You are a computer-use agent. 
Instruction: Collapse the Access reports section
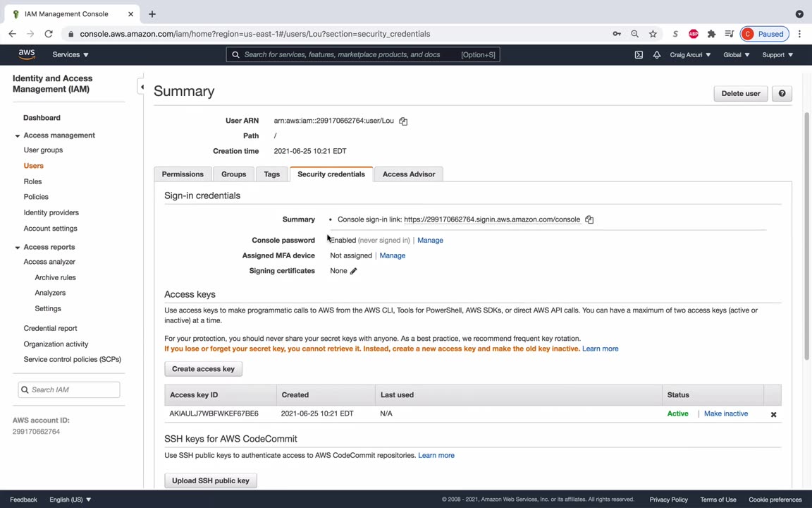point(18,248)
